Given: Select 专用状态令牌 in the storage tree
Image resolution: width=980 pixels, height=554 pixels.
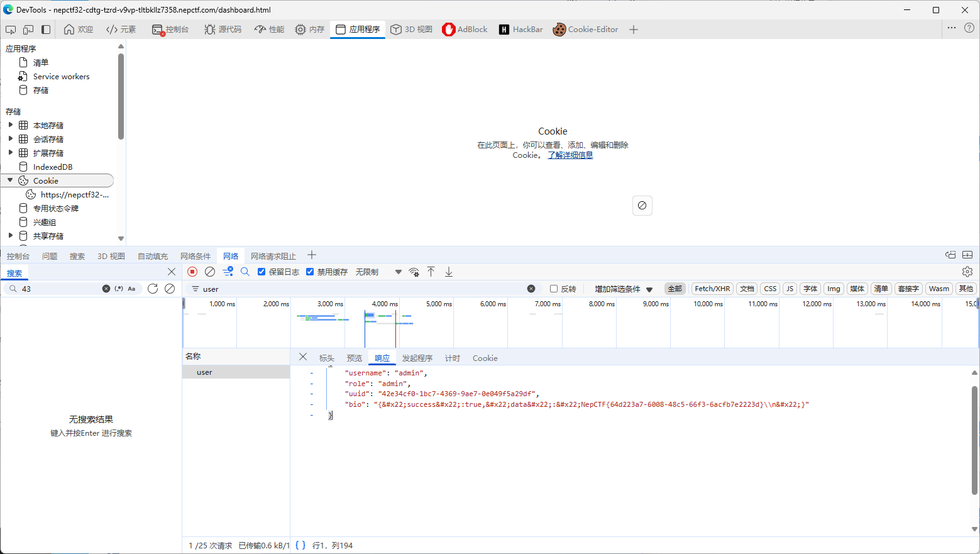Looking at the screenshot, I should coord(55,209).
